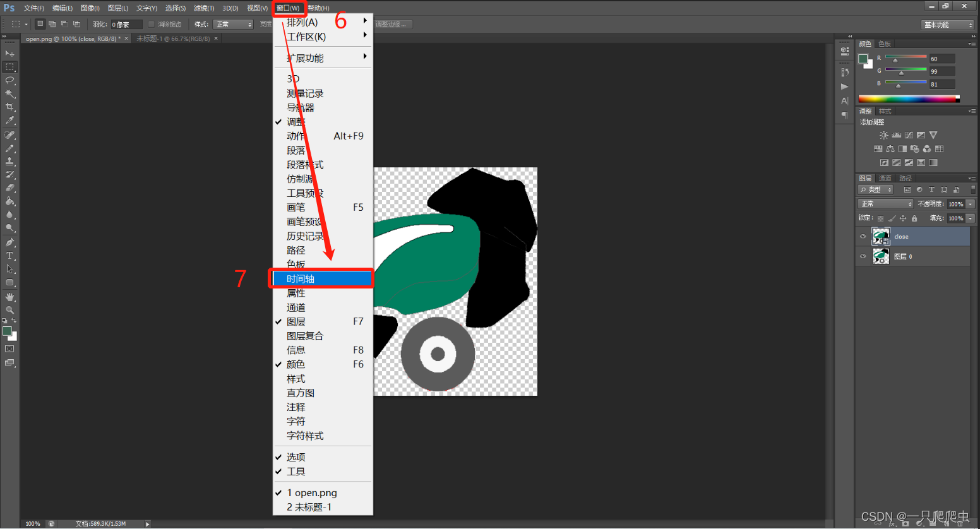Select the Eraser tool
This screenshot has width=980, height=529.
[9, 188]
